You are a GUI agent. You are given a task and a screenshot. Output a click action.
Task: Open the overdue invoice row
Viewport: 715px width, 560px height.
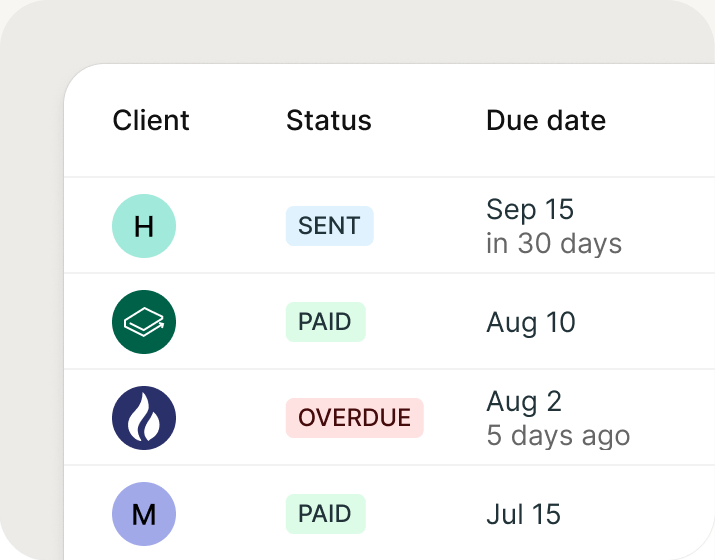(x=389, y=418)
